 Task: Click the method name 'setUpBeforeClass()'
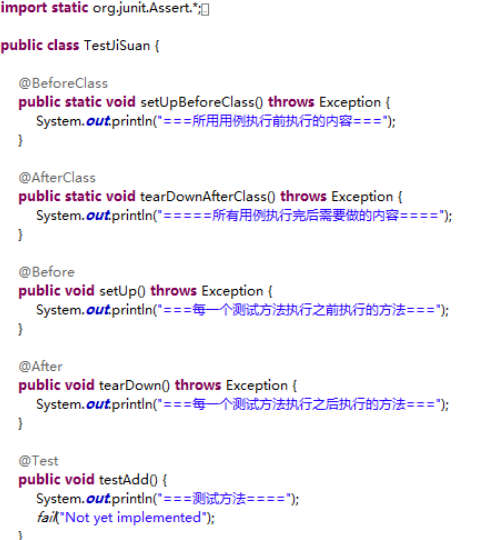coord(202,102)
